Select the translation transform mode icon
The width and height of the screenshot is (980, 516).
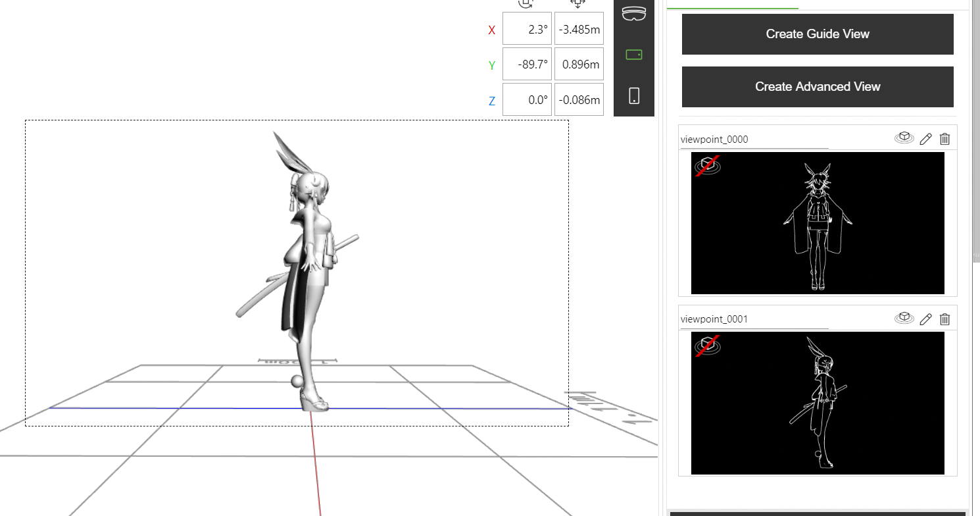[578, 4]
